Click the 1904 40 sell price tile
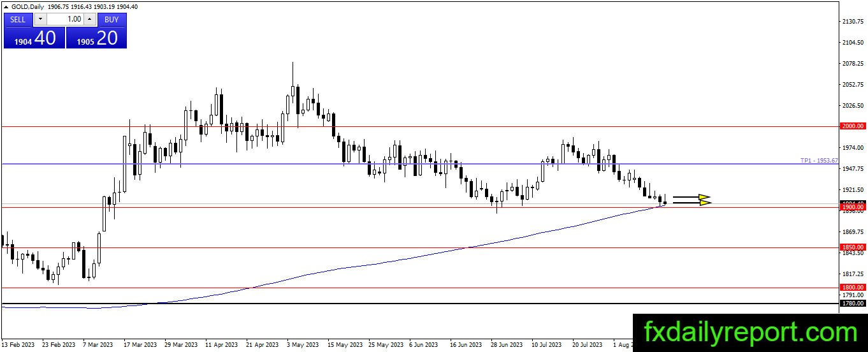 pos(34,38)
